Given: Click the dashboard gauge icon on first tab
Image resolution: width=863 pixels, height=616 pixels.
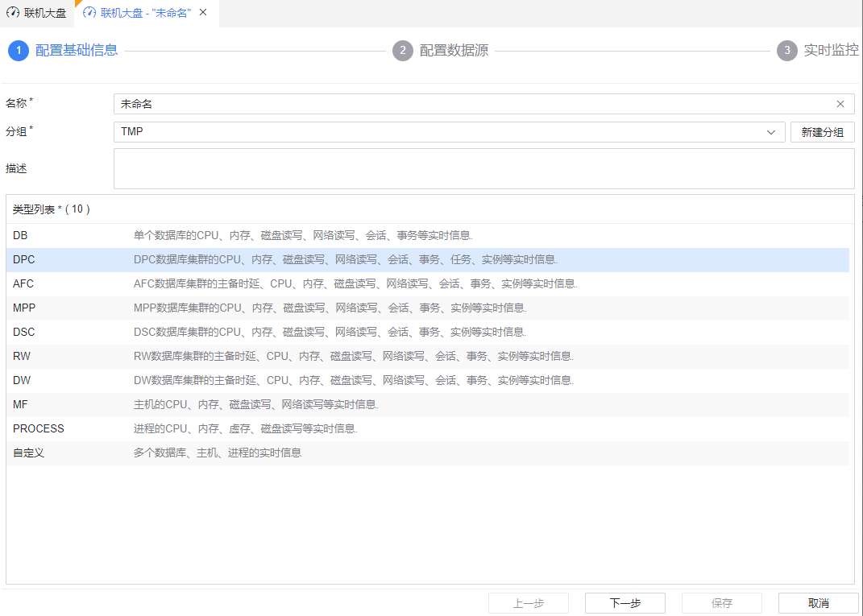Looking at the screenshot, I should point(13,13).
